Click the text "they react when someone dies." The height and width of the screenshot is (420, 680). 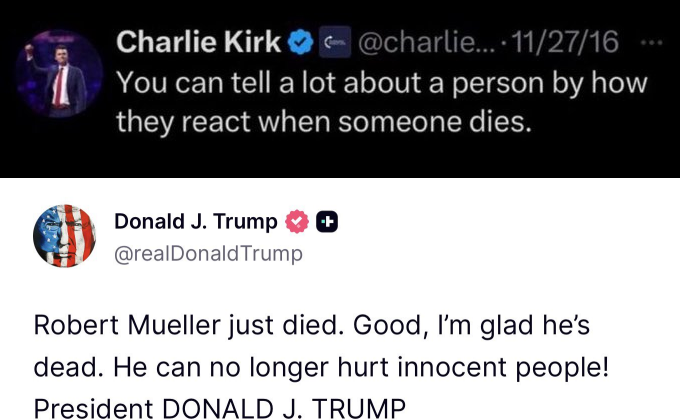(x=324, y=122)
